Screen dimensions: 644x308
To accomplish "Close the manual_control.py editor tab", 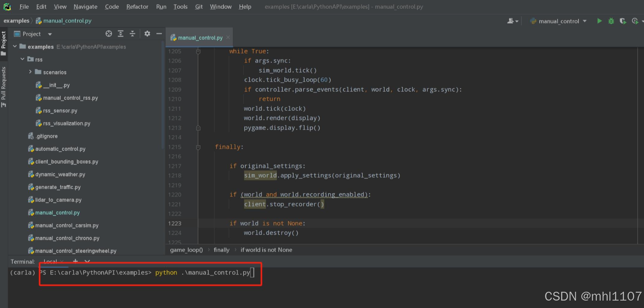I will point(228,37).
